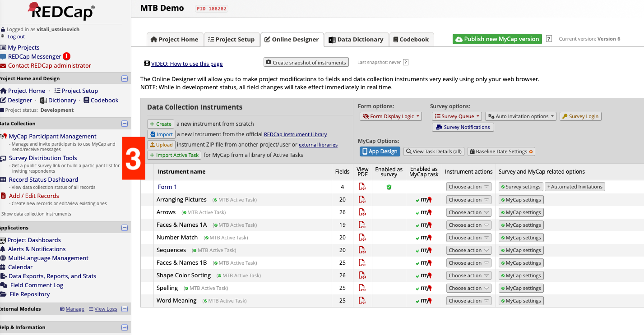644x335 pixels.
Task: View PDF of Number Match instrument
Action: [362, 237]
